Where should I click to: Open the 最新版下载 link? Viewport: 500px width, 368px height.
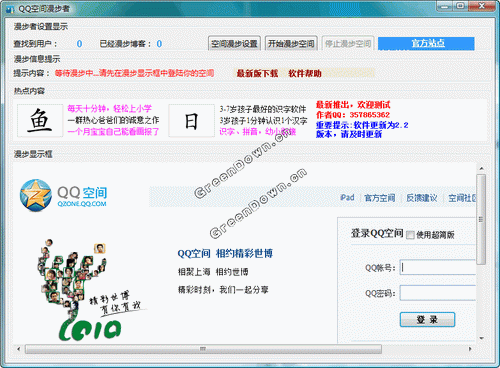(x=257, y=73)
